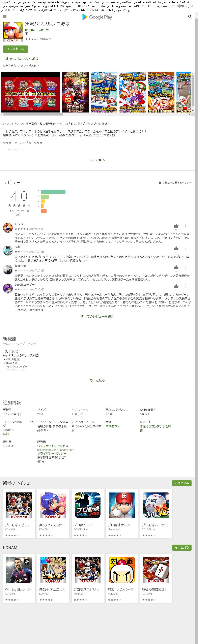
Task: Click 詳細を表示 permissions link
Action: click(113, 426)
